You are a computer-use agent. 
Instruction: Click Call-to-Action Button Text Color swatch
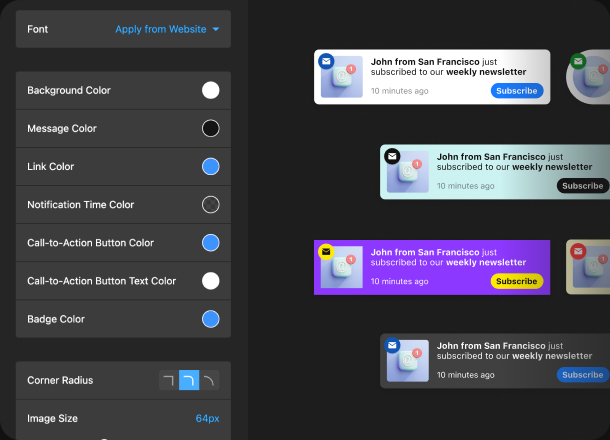point(211,281)
